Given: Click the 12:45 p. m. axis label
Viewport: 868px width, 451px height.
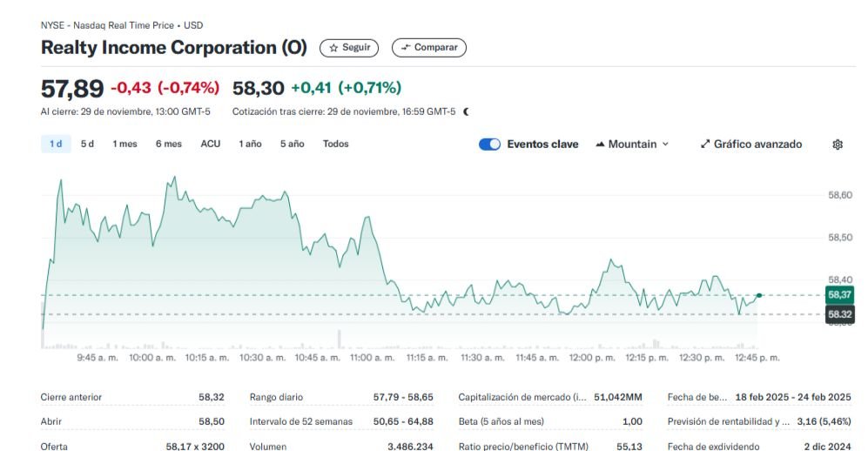Looking at the screenshot, I should click(x=757, y=358).
